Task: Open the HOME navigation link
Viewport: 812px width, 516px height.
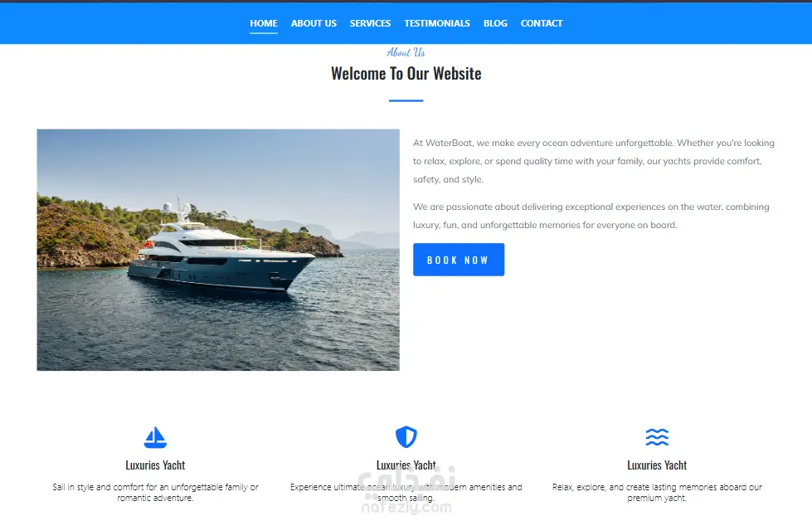Action: coord(264,23)
